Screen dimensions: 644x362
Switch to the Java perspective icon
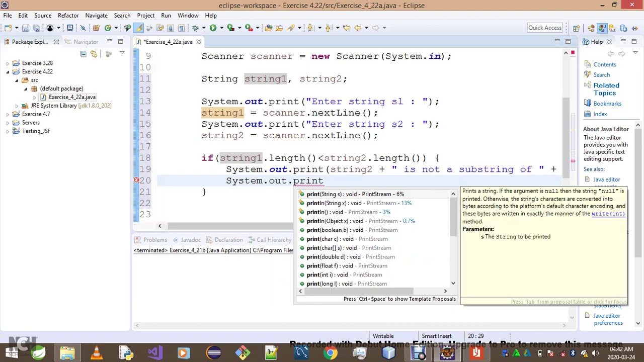(602, 28)
